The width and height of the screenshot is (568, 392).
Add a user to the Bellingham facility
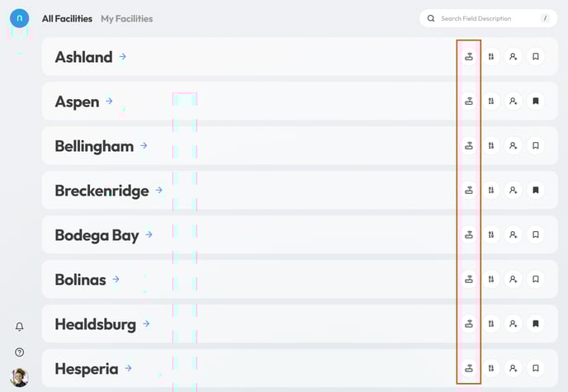pos(513,145)
